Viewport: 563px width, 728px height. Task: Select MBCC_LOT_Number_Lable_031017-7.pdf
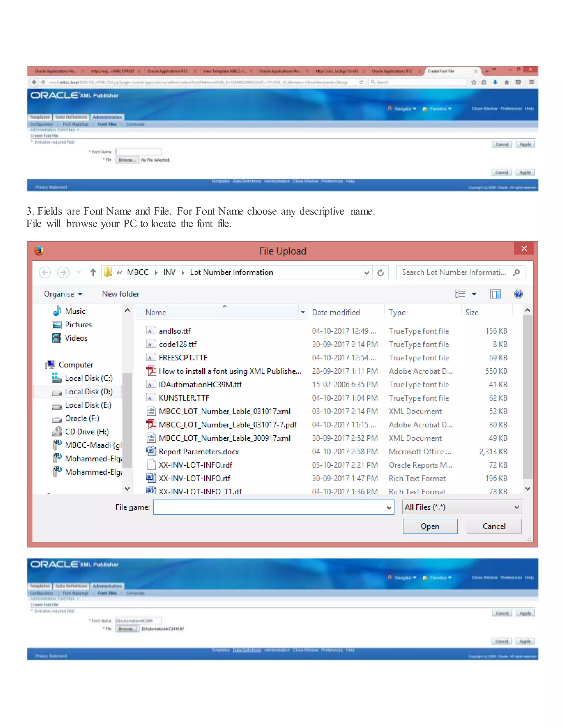tap(227, 424)
